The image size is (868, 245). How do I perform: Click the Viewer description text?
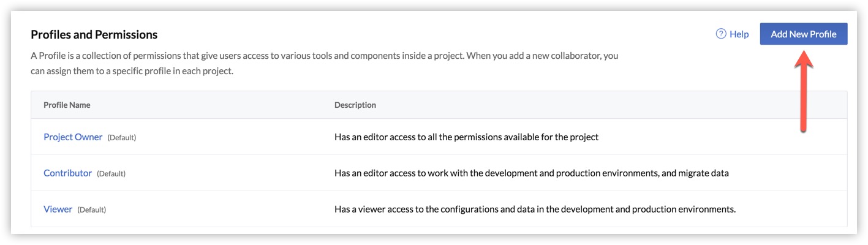(x=534, y=209)
